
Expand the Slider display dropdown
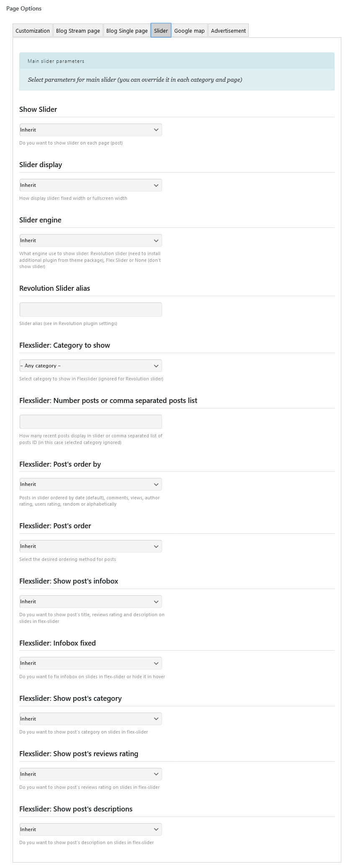pyautogui.click(x=90, y=185)
